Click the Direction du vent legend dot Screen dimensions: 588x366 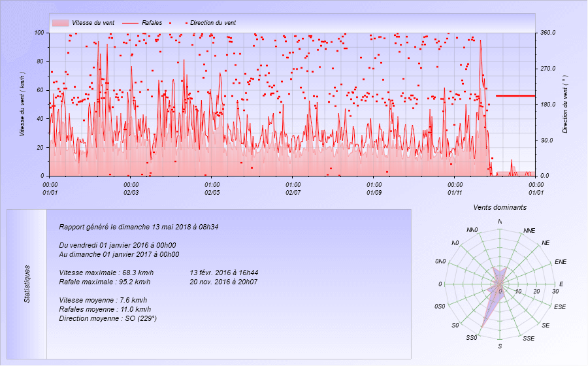[186, 23]
